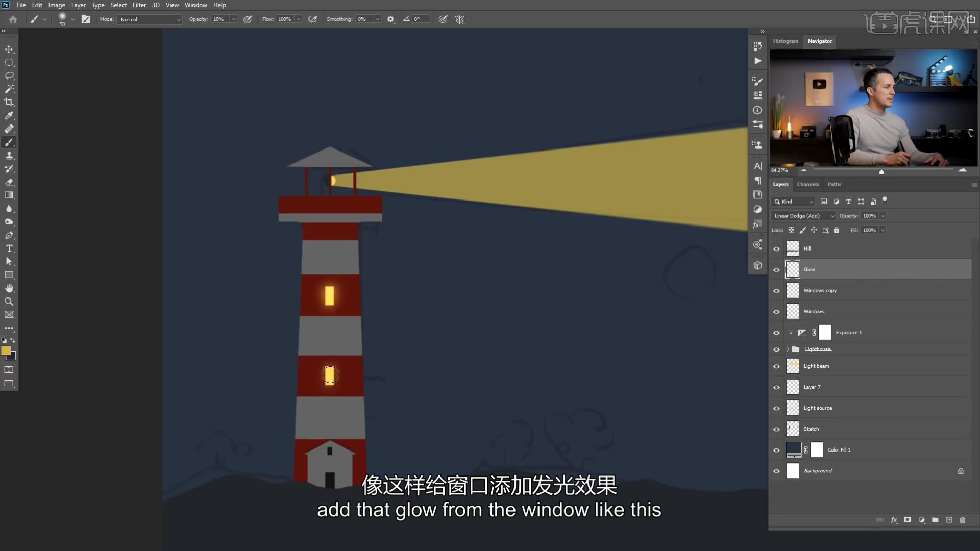Click the Home icon in options bar
Viewport: 980px width, 551px height.
(x=13, y=19)
